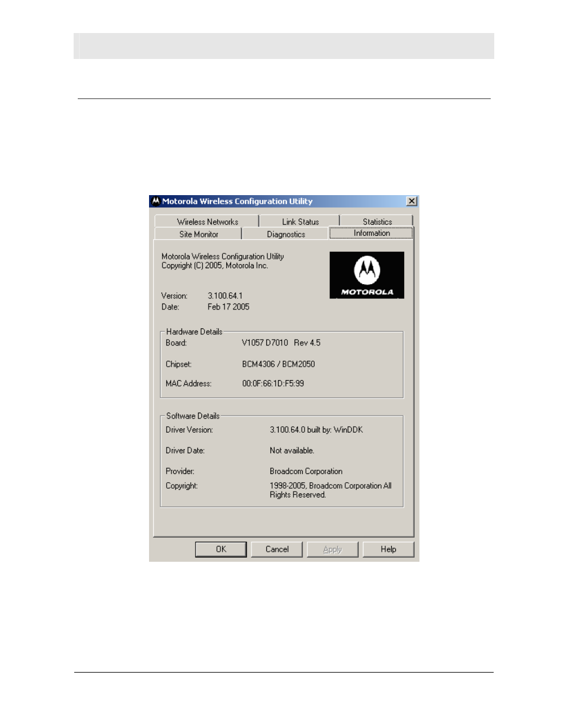Open the Link Status tab
The width and height of the screenshot is (562, 728).
pos(300,222)
